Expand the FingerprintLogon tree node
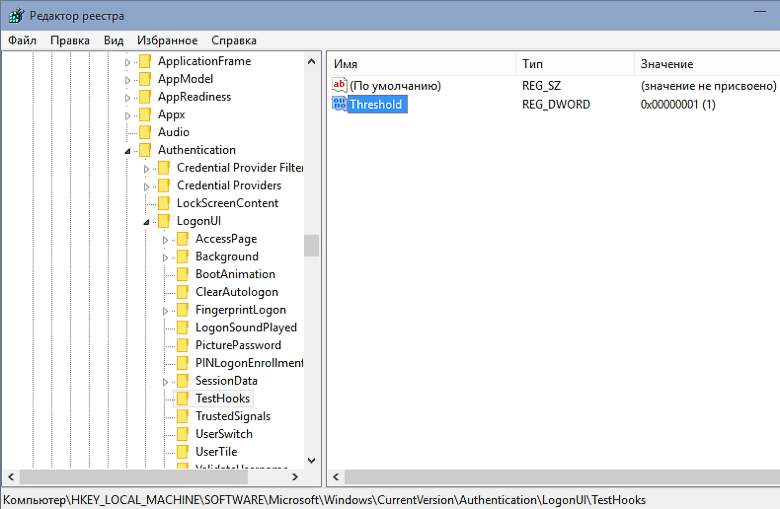Viewport: 780px width, 509px height. tap(165, 311)
